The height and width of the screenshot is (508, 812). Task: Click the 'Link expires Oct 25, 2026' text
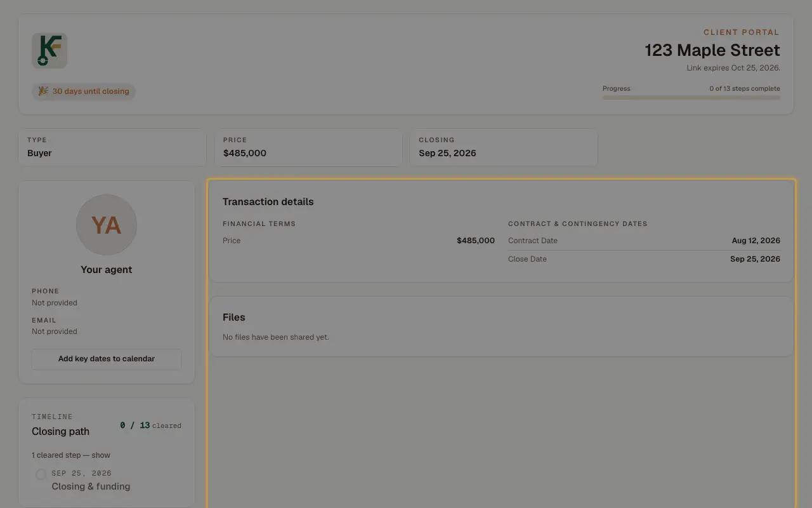[x=733, y=68]
